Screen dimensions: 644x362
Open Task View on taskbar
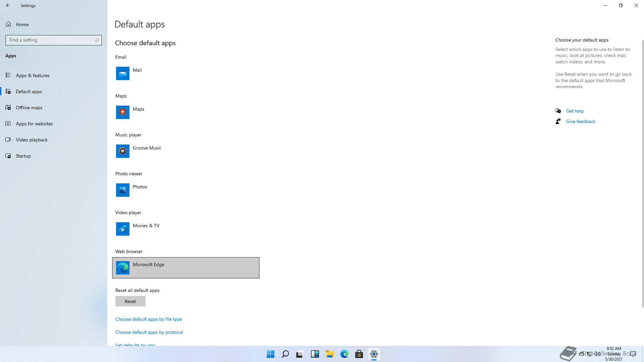(300, 354)
